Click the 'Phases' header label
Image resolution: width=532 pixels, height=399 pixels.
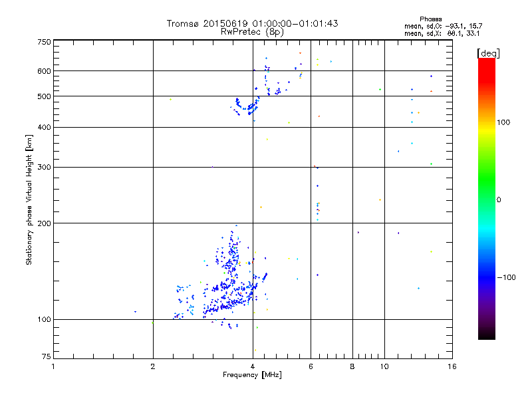[x=430, y=19]
